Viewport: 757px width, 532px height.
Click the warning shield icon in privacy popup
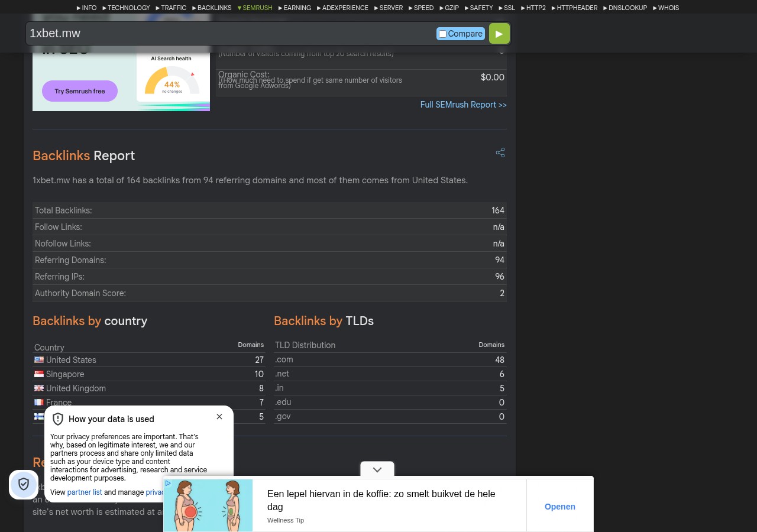coord(58,419)
